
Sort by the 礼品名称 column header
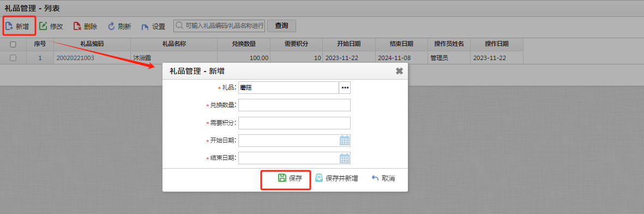[x=174, y=44]
